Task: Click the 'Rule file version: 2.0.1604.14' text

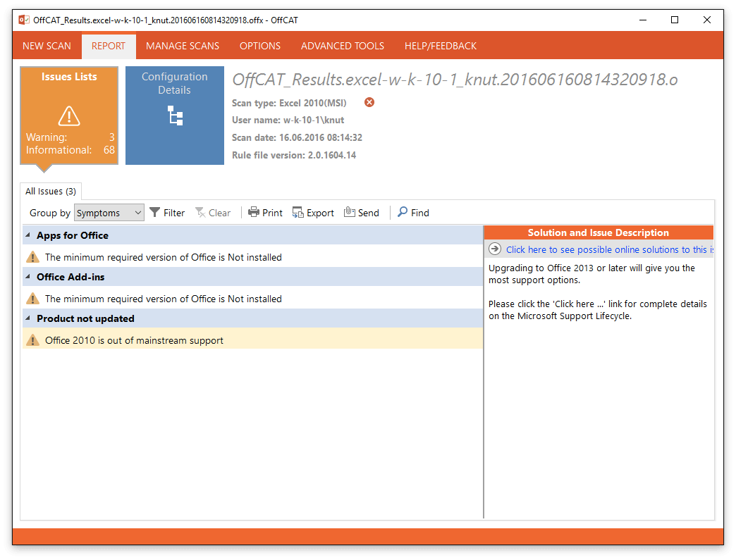Action: 294,155
